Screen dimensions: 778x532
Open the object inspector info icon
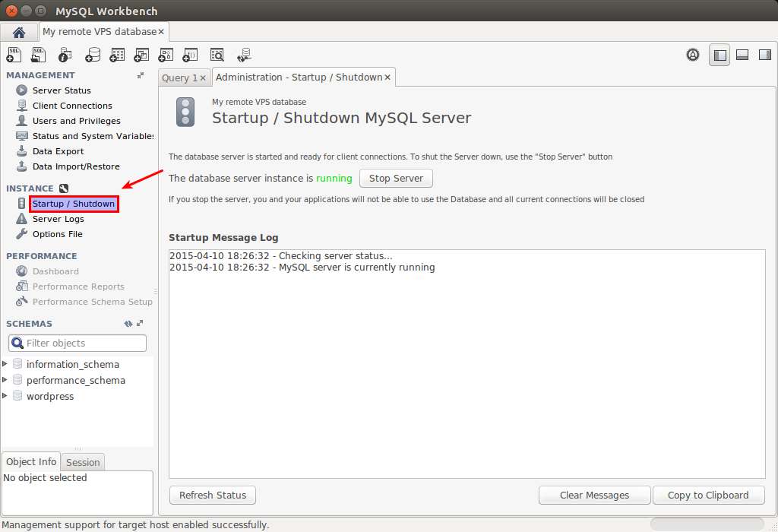point(65,55)
